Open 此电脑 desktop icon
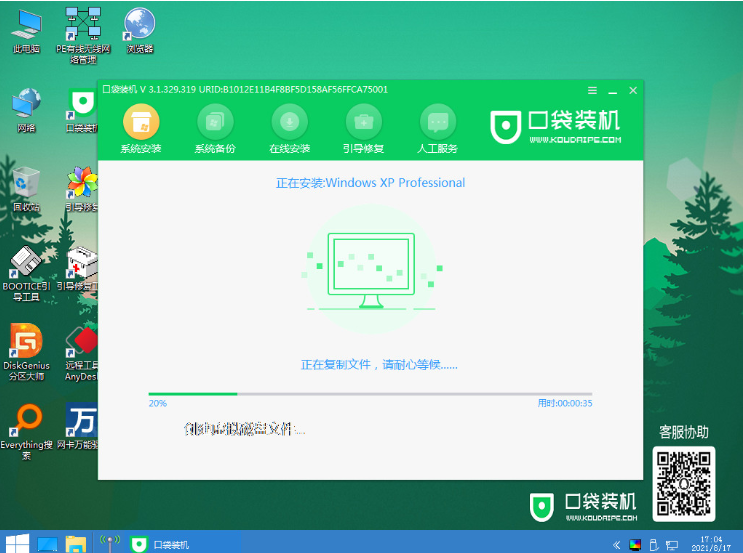Screen dimensions: 743x553 pyautogui.click(x=27, y=31)
